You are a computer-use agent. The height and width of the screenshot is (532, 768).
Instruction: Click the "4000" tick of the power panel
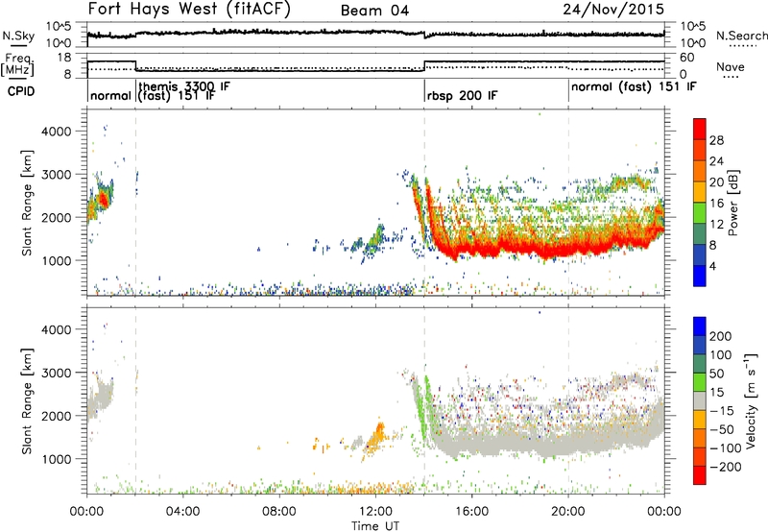tap(56, 132)
